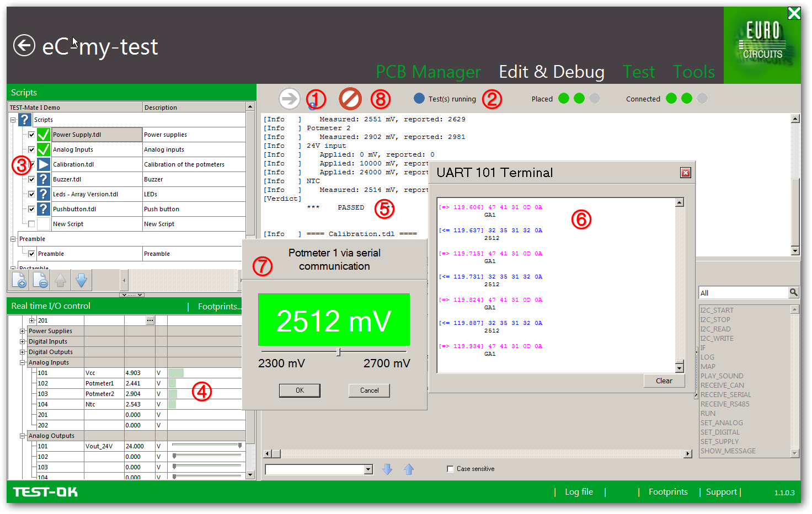This screenshot has width=812, height=514.
Task: Open the Log file link in the footer
Action: [579, 492]
